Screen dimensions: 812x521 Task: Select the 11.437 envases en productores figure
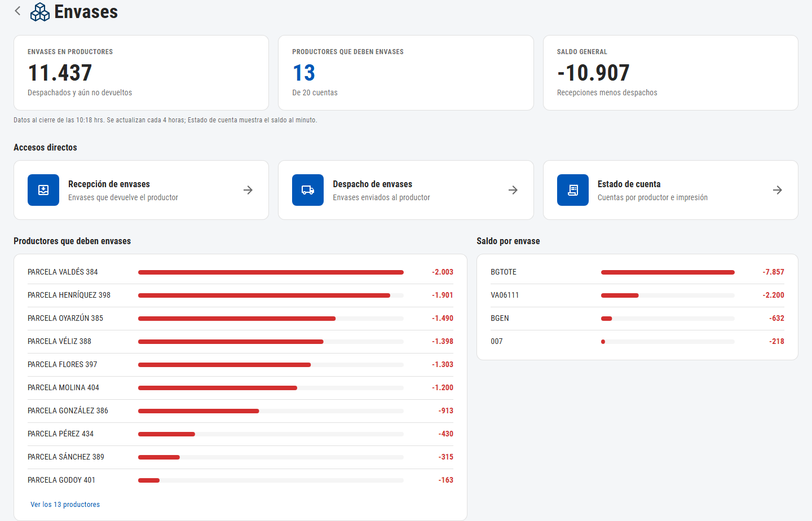pos(60,73)
